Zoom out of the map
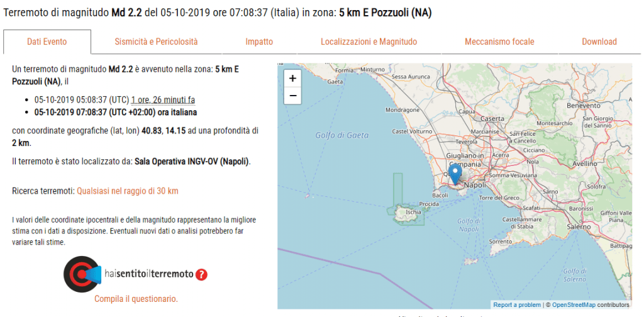 tap(293, 96)
